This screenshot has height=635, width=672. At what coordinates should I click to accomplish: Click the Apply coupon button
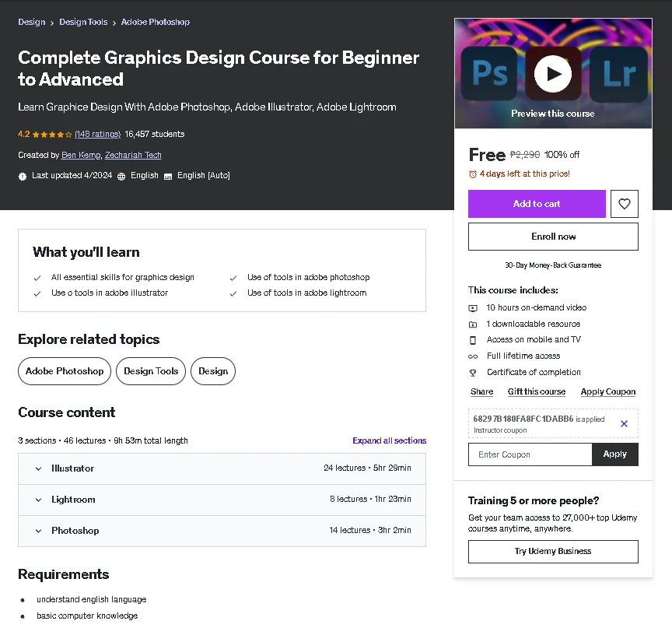pos(614,454)
